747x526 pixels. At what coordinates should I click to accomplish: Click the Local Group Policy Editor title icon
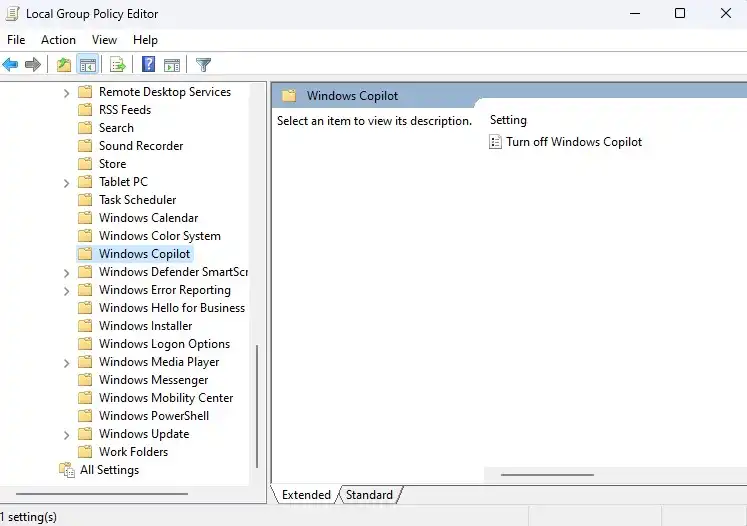pyautogui.click(x=12, y=13)
